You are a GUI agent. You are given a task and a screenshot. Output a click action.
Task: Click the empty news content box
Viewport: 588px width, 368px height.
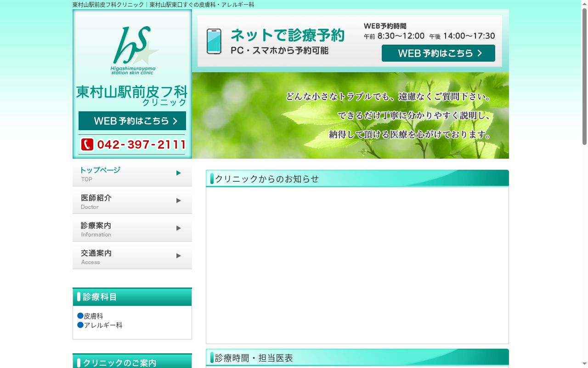click(357, 265)
